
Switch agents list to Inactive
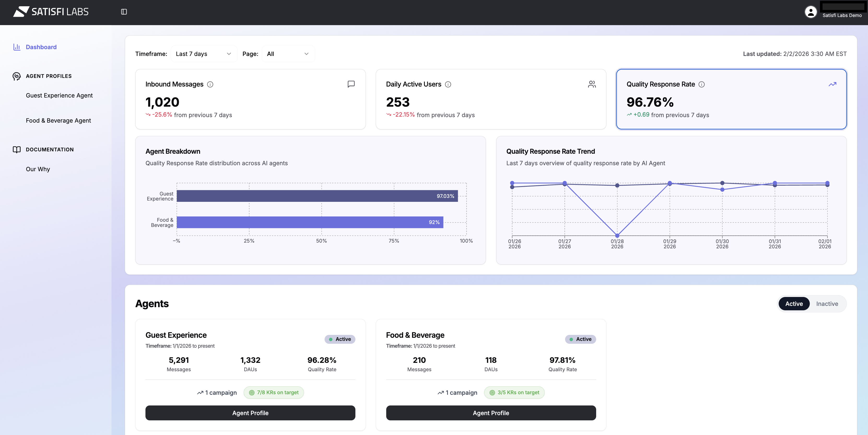pyautogui.click(x=827, y=304)
